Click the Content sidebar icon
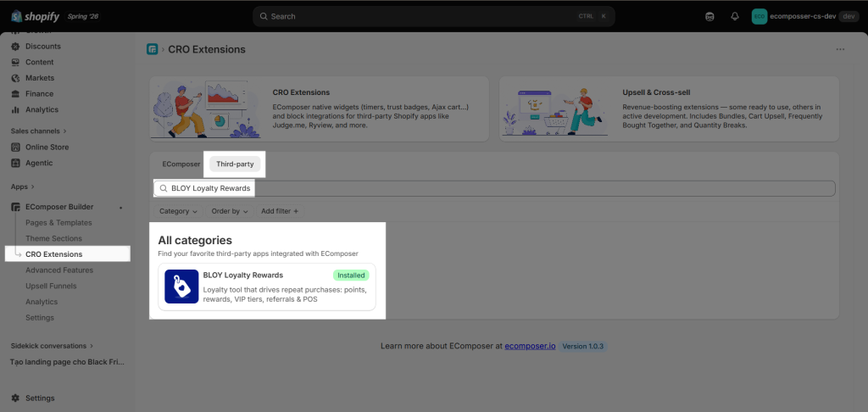The height and width of the screenshot is (412, 868). pos(15,62)
